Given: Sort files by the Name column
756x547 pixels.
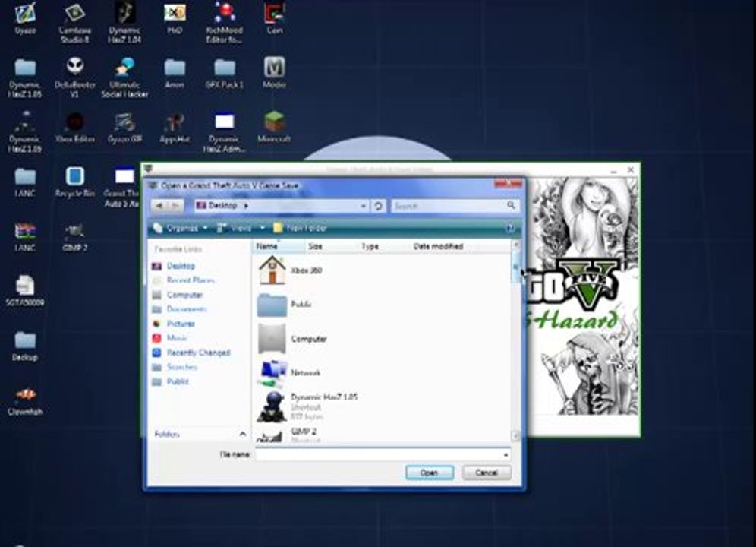Looking at the screenshot, I should point(279,246).
